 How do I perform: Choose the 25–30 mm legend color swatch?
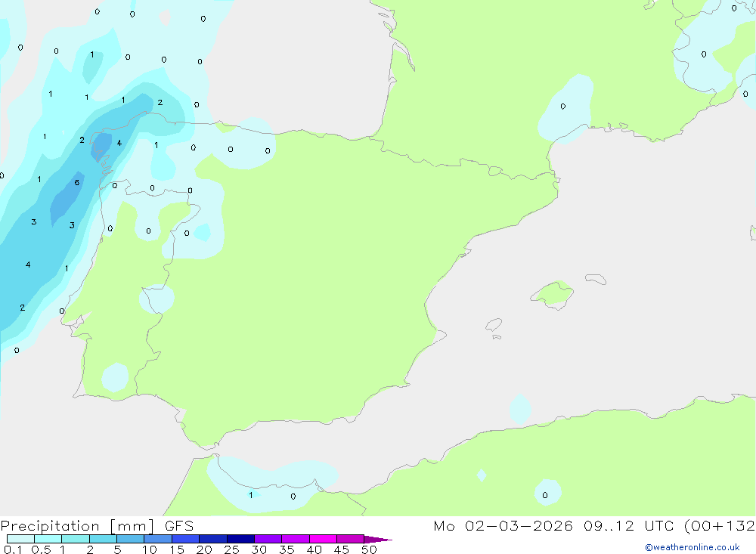click(x=240, y=539)
